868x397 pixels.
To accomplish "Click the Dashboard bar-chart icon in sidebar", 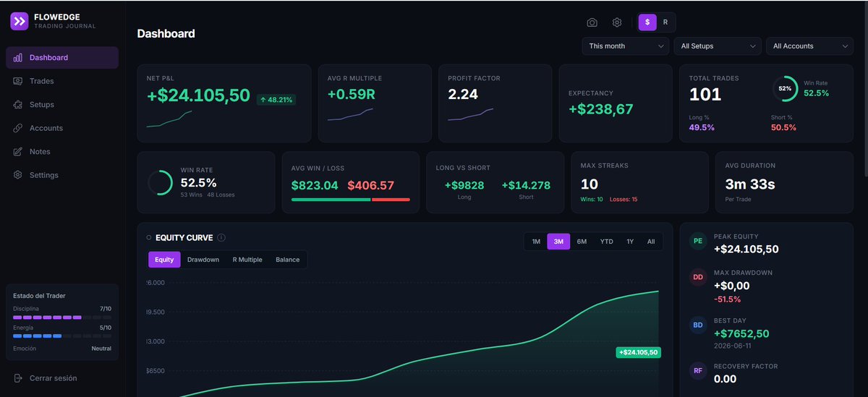I will pos(17,58).
